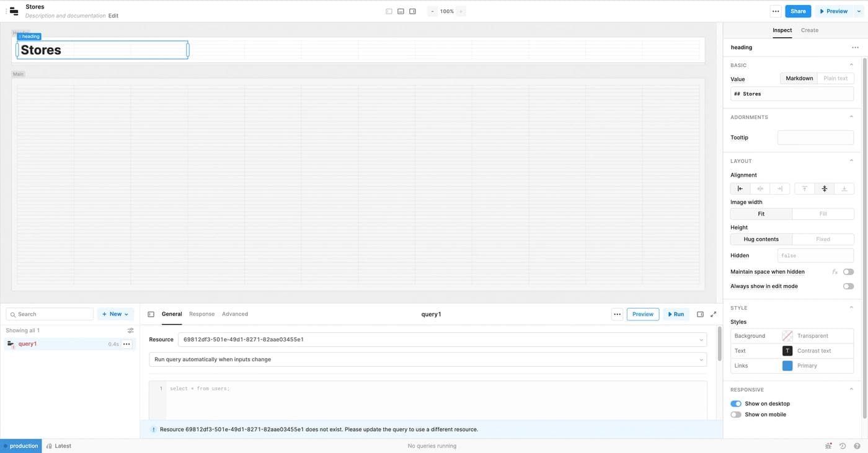Enable Show on mobile switch
The image size is (868, 453).
736,415
